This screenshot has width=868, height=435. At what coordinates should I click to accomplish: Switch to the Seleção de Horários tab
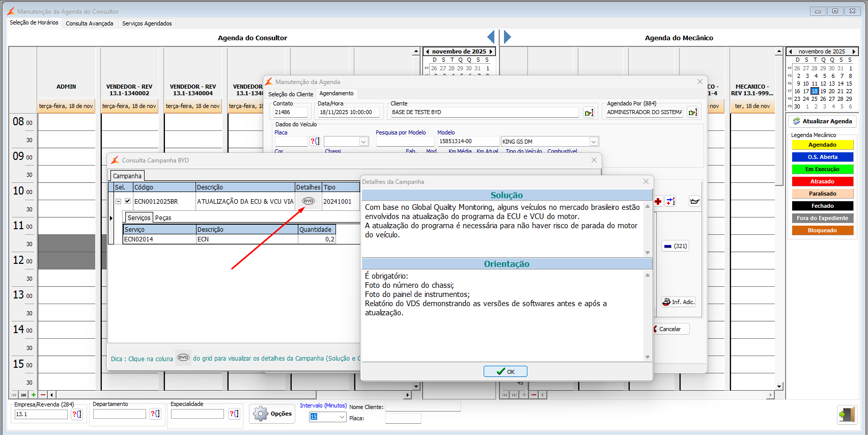[x=34, y=23]
